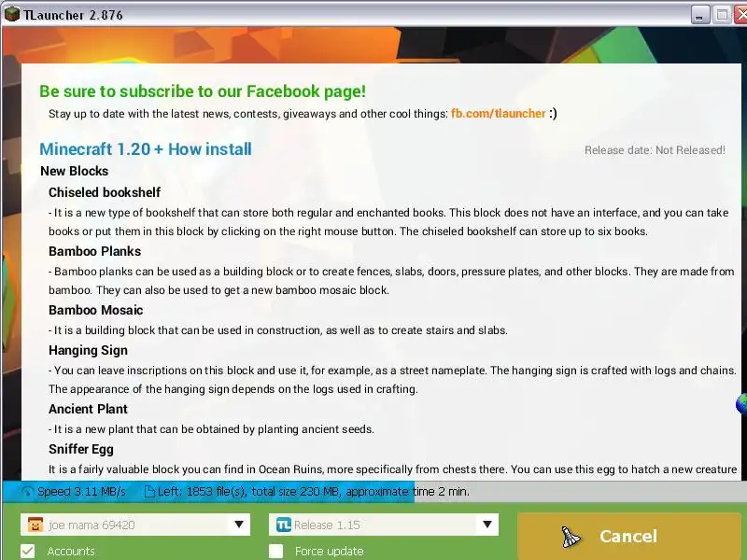The width and height of the screenshot is (747, 560).
Task: Click the download progress bar
Action: (x=373, y=492)
